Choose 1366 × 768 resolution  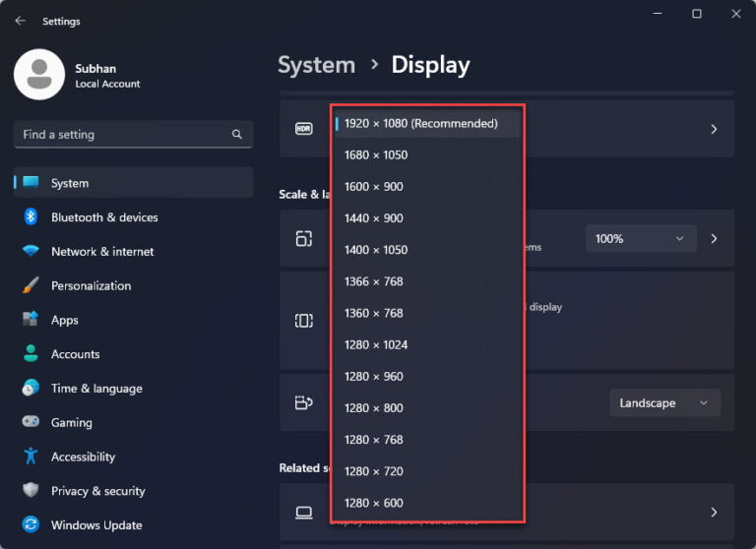click(x=374, y=281)
